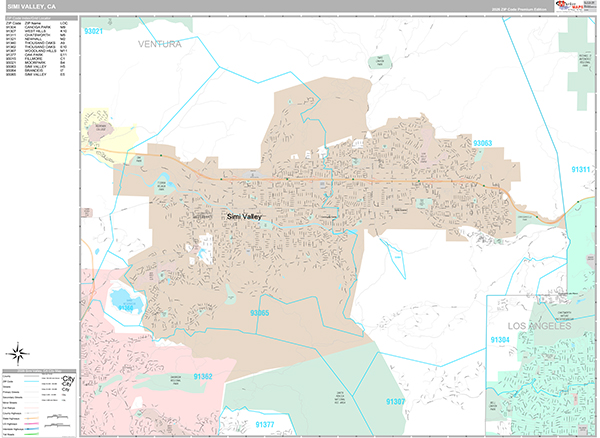This screenshot has height=438, width=600.
Task: Click the 91362 ZIP code label
Action: (x=198, y=376)
